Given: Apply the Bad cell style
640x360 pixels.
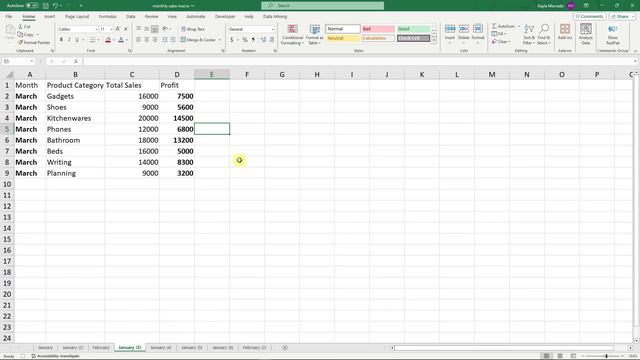Looking at the screenshot, I should [378, 29].
